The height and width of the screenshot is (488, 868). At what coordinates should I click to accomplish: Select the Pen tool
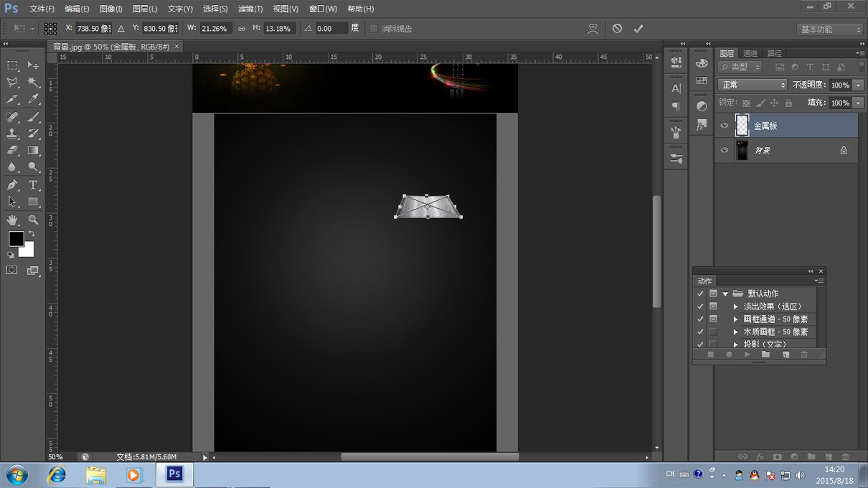click(12, 185)
